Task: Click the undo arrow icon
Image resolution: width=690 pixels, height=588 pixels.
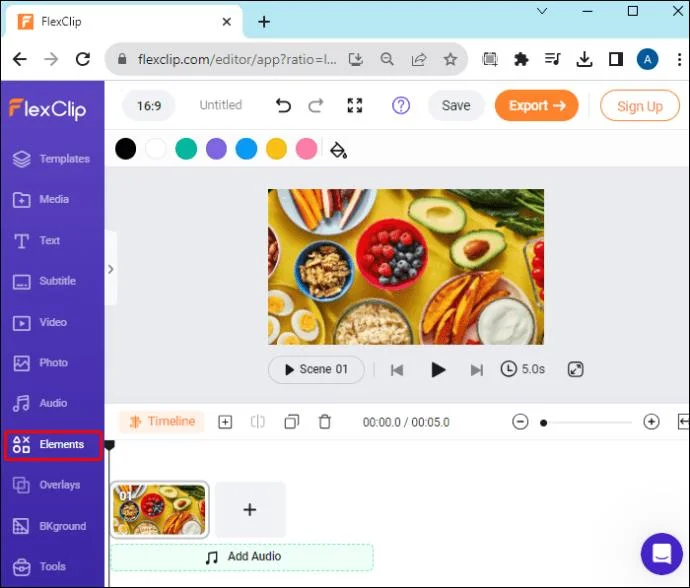Action: (283, 106)
